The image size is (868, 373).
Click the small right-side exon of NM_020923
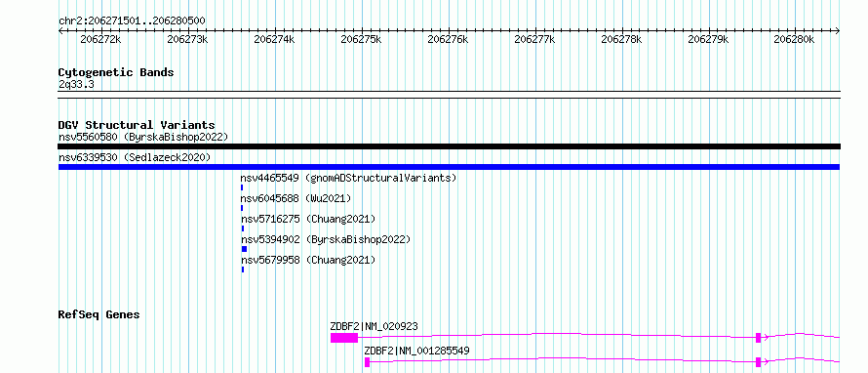[759, 338]
